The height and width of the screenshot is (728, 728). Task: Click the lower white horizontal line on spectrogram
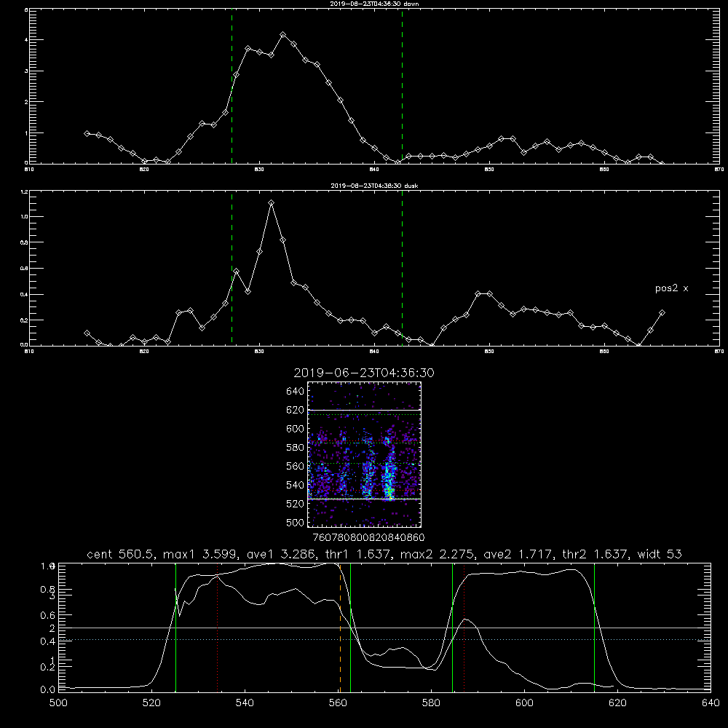[364, 499]
